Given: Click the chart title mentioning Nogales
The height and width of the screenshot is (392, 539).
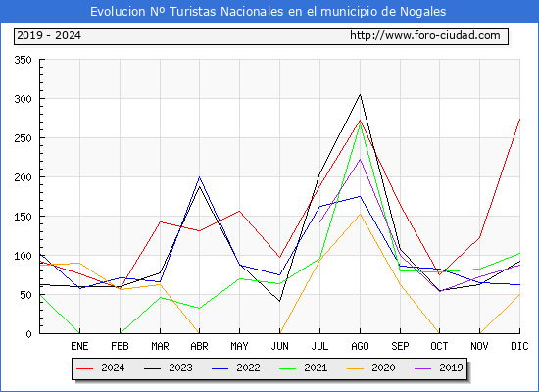Looking at the screenshot, I should click(x=269, y=12).
